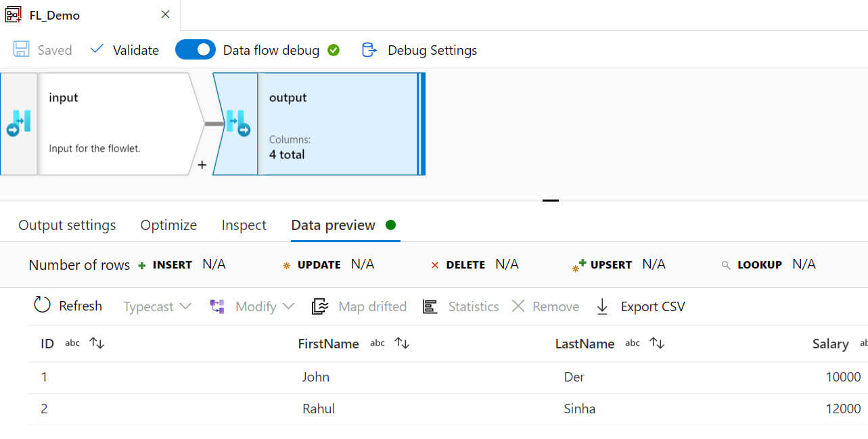Viewport: 868px width, 439px height.
Task: Click the Debug Settings icon
Action: click(x=369, y=50)
